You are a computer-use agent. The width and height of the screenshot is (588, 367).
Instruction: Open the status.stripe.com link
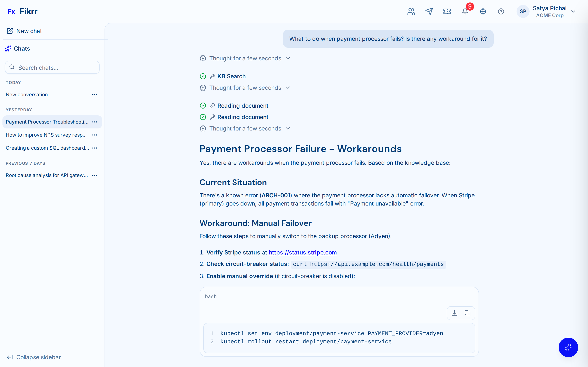tap(303, 252)
